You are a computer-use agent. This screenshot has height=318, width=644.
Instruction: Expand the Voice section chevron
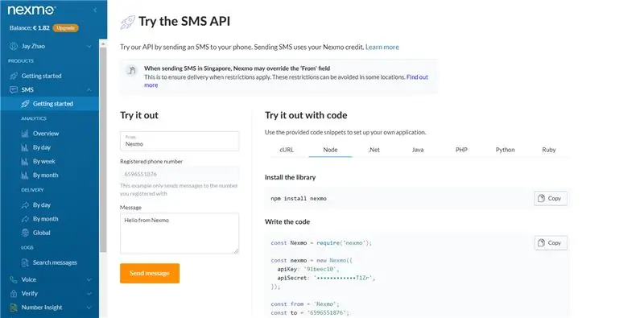click(x=89, y=280)
